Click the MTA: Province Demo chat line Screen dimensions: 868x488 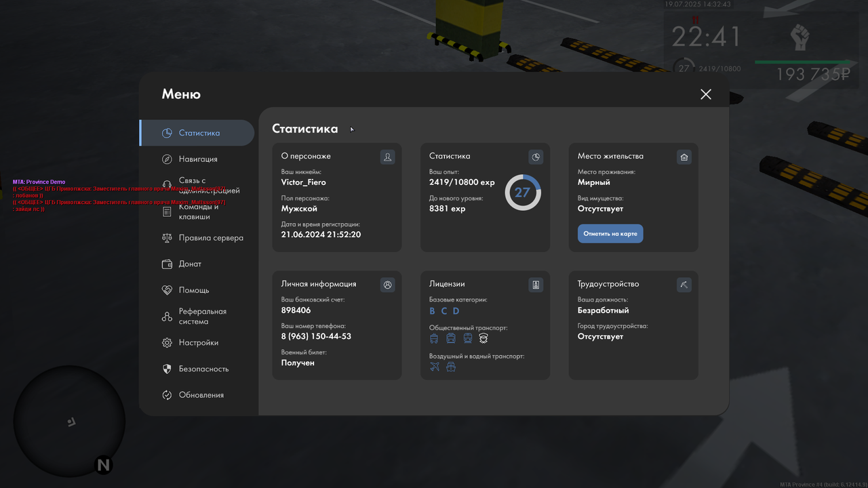39,182
